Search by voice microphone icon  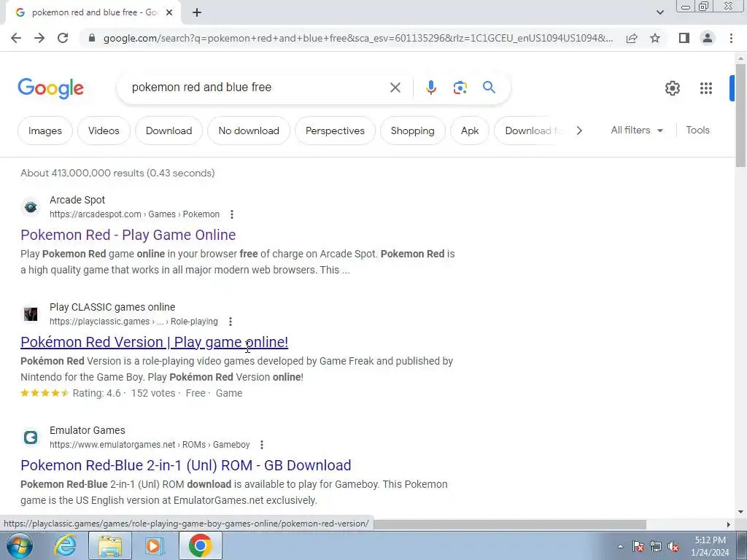[430, 87]
